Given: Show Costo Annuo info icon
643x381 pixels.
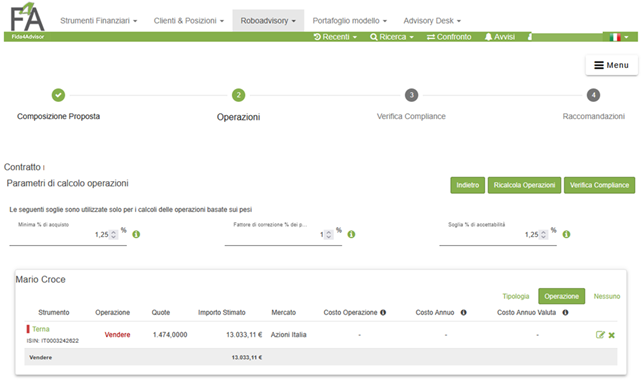Looking at the screenshot, I should tap(463, 313).
